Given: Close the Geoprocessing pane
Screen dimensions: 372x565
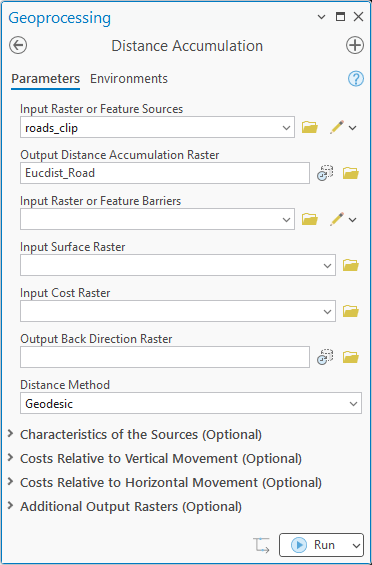Looking at the screenshot, I should (358, 17).
